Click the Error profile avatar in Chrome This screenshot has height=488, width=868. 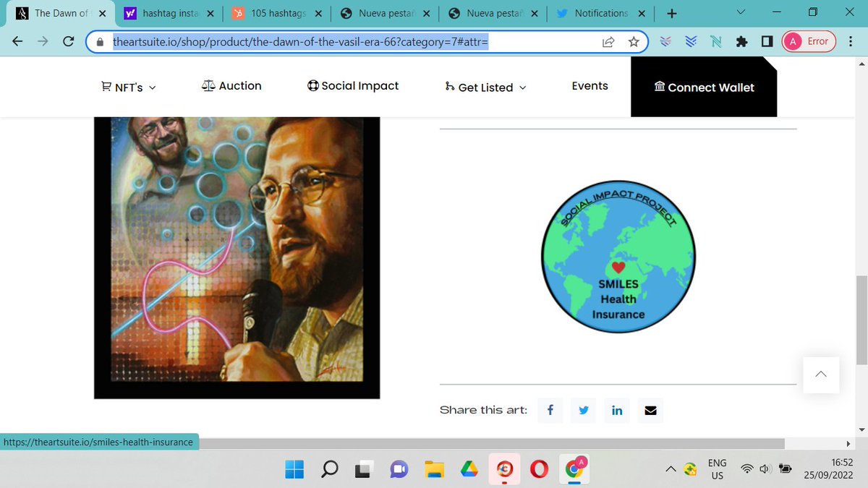(x=808, y=41)
